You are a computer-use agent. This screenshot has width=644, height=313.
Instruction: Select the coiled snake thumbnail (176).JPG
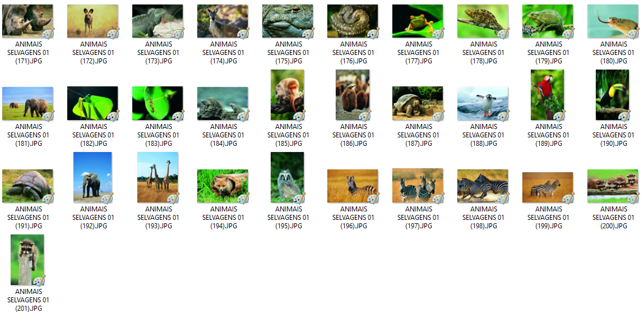click(x=353, y=21)
